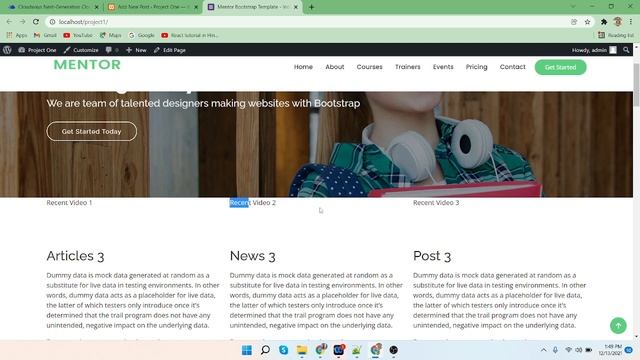Screen dimensions: 640x360
Task: Open the WordPress logo menu in admin bar
Action: (x=7, y=50)
